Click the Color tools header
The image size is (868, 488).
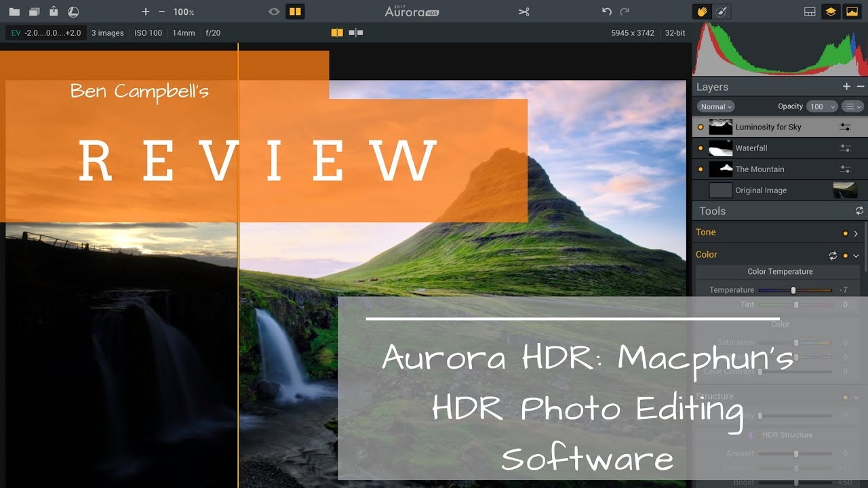click(706, 254)
